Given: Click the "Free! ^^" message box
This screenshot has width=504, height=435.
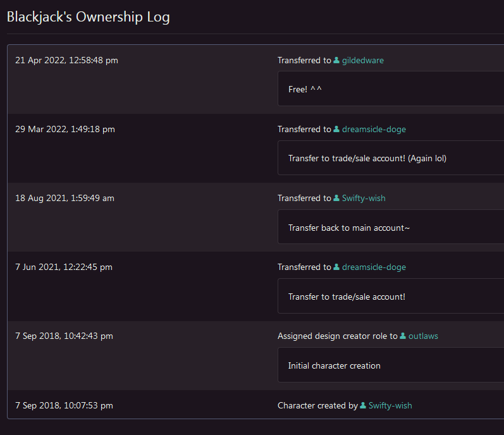Looking at the screenshot, I should pyautogui.click(x=390, y=89).
